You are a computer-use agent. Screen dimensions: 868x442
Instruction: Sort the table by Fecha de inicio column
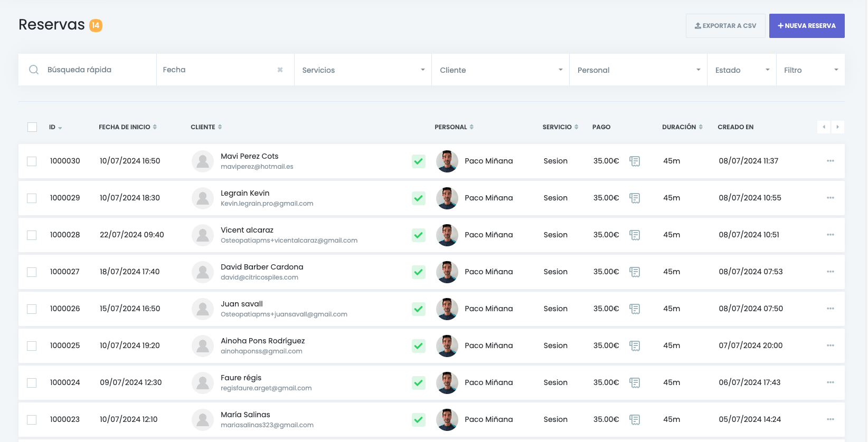coord(127,127)
